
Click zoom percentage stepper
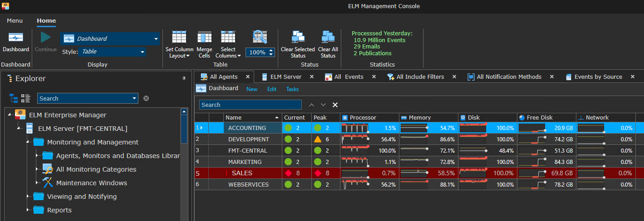[271, 52]
